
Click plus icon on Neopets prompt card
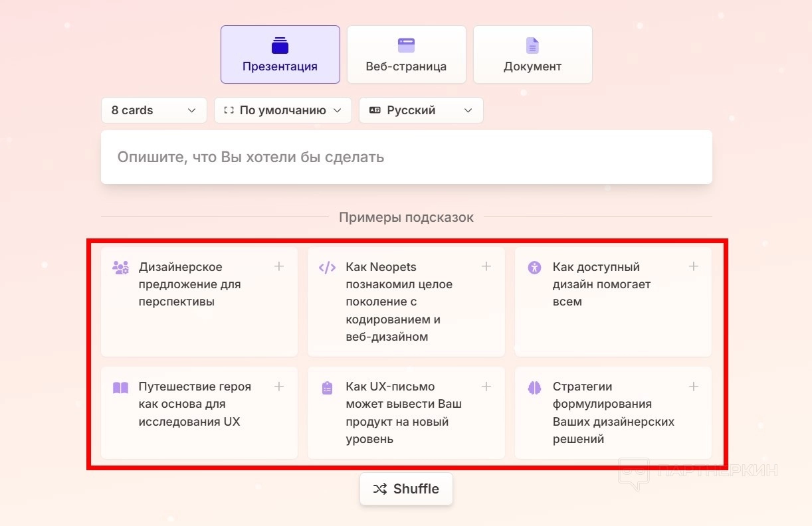point(486,266)
